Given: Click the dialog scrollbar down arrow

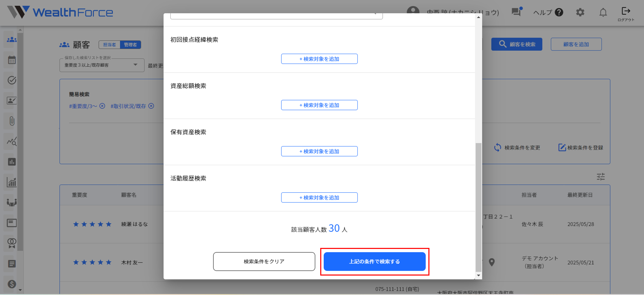Looking at the screenshot, I should point(478,276).
